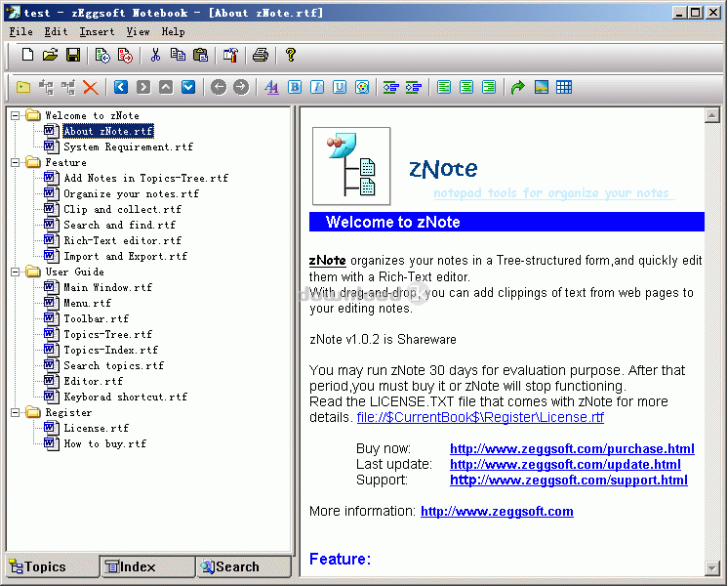This screenshot has height=586, width=728.
Task: Cut selected text with scissors icon
Action: tap(155, 56)
